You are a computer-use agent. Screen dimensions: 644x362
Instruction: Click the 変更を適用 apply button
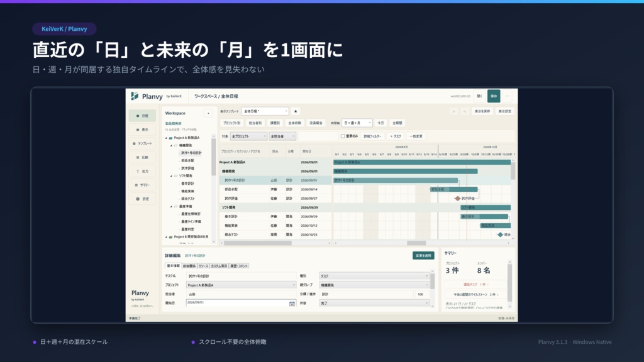(x=423, y=256)
